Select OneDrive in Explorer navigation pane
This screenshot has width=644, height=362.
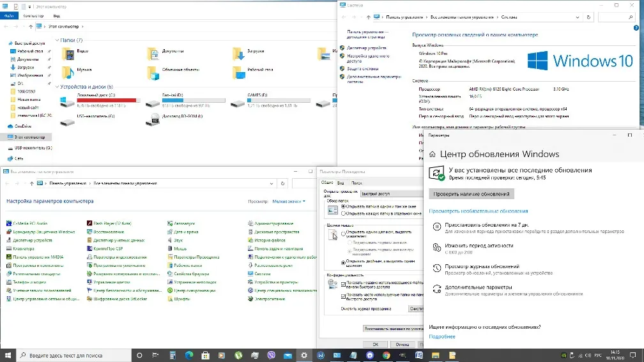(x=23, y=126)
